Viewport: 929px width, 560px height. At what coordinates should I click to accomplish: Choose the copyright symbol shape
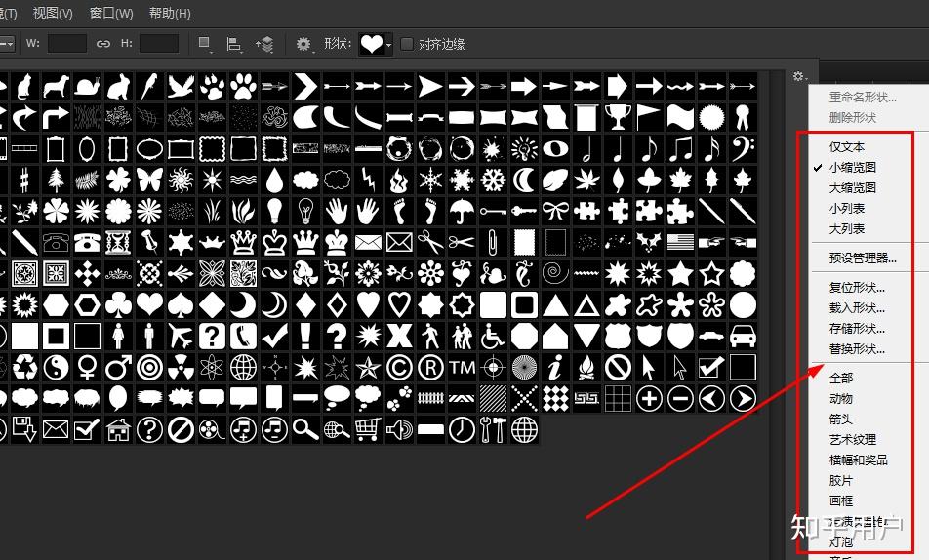[399, 368]
